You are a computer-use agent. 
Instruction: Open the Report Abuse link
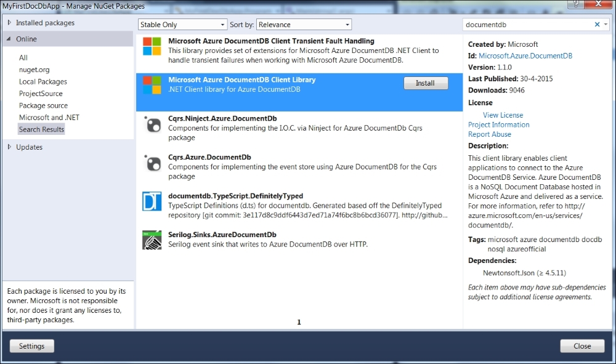pos(490,134)
